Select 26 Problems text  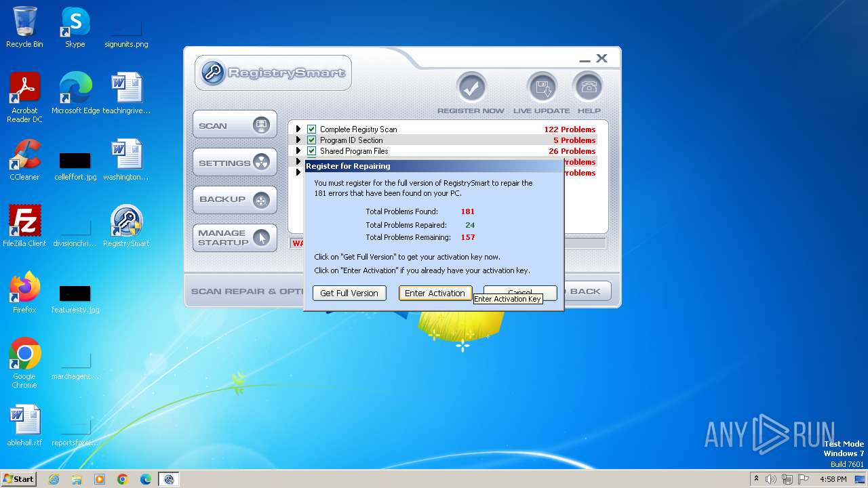[572, 151]
